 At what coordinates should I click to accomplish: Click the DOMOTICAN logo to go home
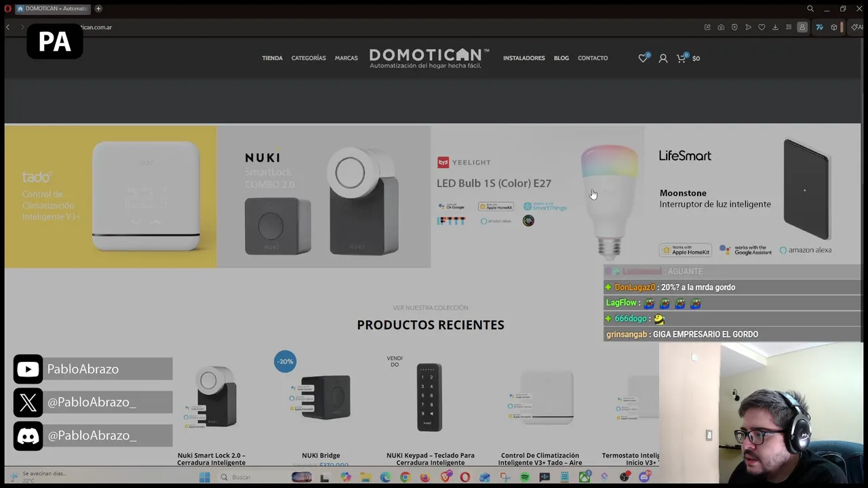coord(429,58)
